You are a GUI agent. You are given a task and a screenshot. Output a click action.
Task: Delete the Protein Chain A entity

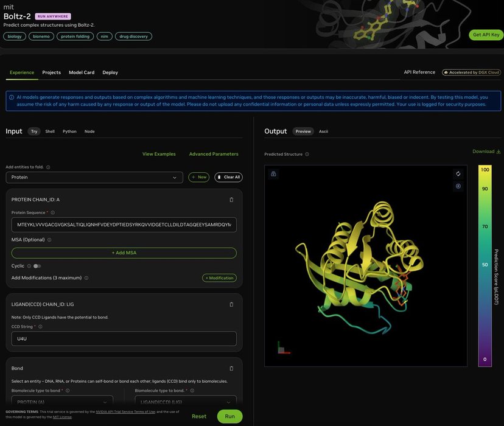(x=231, y=200)
